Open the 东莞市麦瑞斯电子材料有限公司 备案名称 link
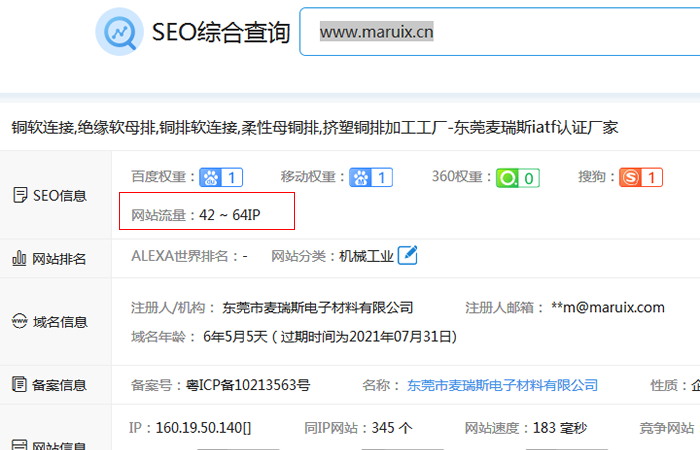Viewport: 700px width, 450px height. [502, 385]
